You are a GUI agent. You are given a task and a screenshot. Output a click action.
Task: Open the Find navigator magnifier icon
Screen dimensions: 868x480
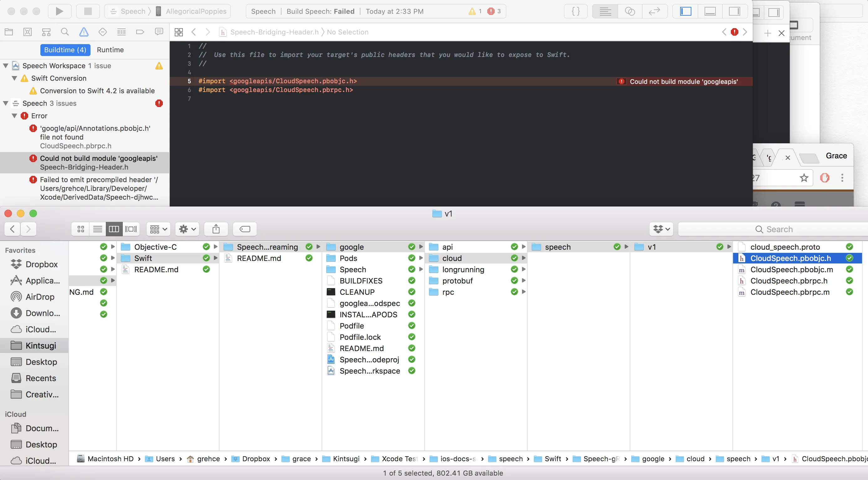[x=65, y=32]
